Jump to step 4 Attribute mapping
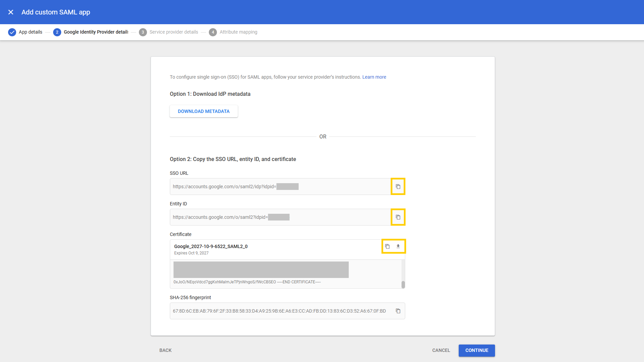This screenshot has height=362, width=644. [x=233, y=32]
